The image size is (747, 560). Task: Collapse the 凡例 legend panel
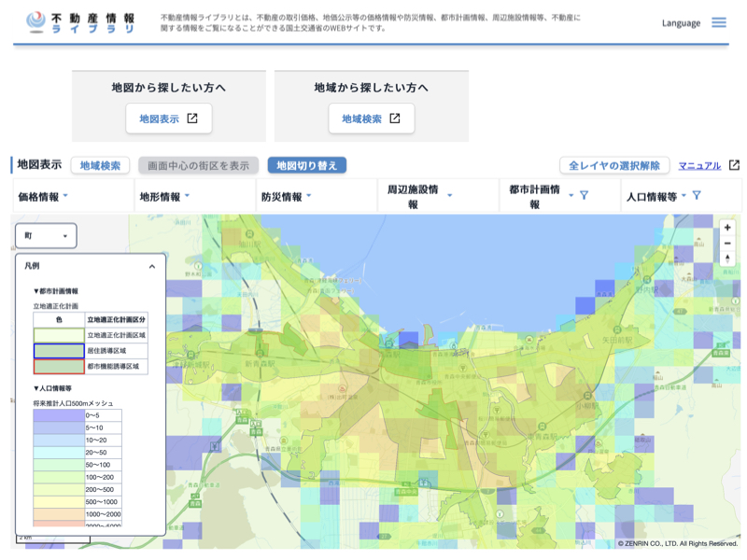click(x=152, y=266)
